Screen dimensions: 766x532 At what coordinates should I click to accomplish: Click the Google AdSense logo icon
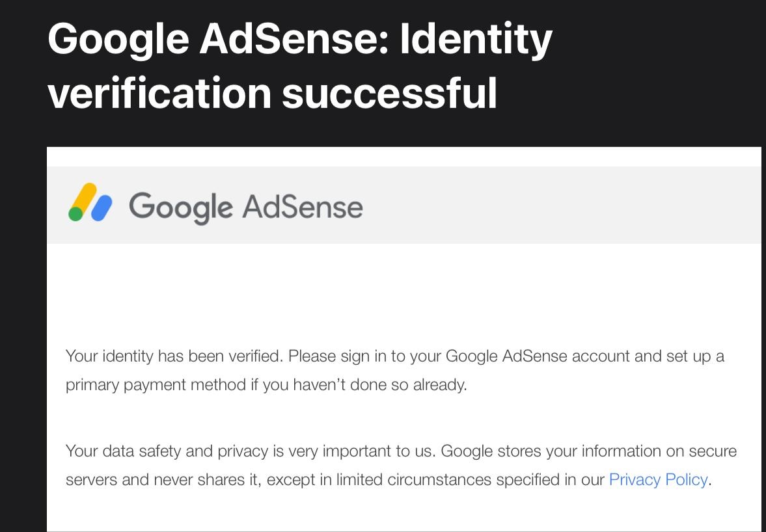(90, 202)
